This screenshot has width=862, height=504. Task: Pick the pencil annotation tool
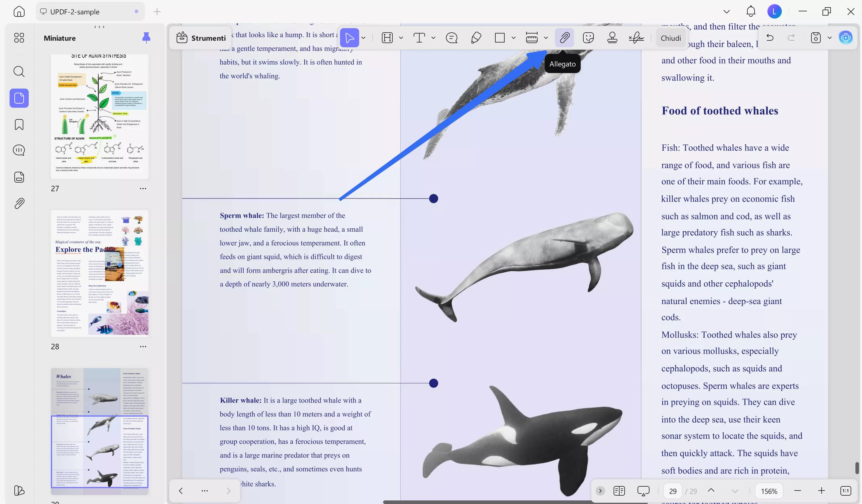point(476,38)
